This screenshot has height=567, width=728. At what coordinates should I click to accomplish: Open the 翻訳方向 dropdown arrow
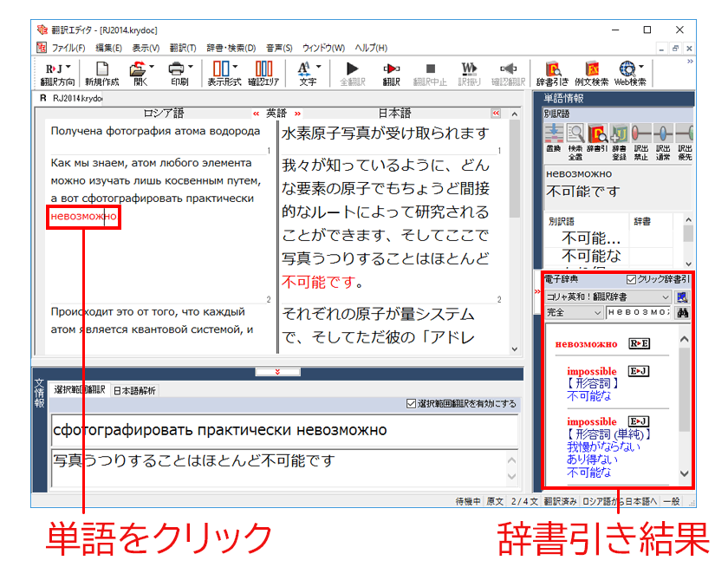point(68,67)
